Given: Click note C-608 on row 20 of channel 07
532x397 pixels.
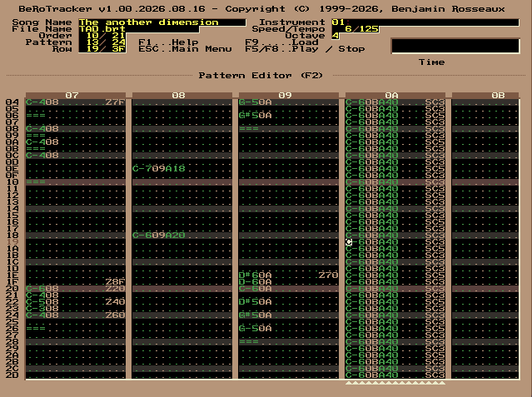Looking at the screenshot, I should (x=42, y=289).
